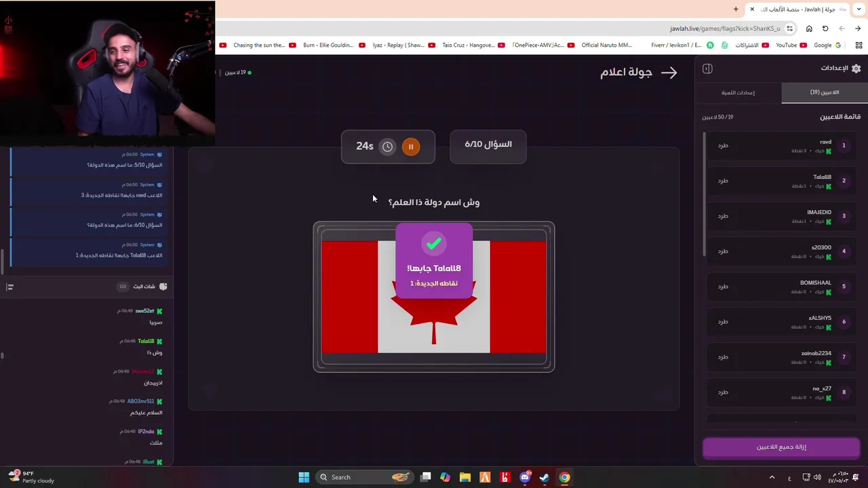Open the tab search dropdown arrow

tap(859, 9)
